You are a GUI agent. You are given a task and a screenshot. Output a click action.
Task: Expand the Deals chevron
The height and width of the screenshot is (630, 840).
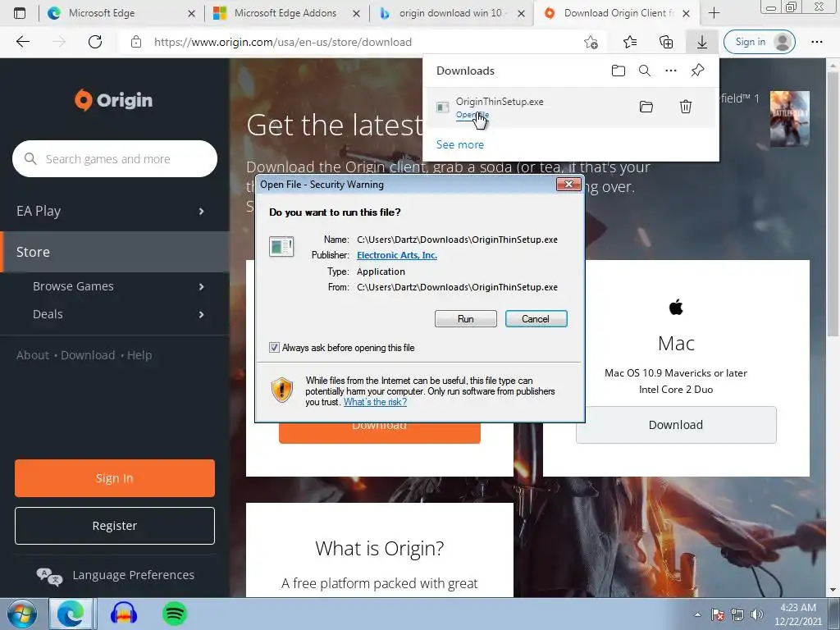(202, 314)
